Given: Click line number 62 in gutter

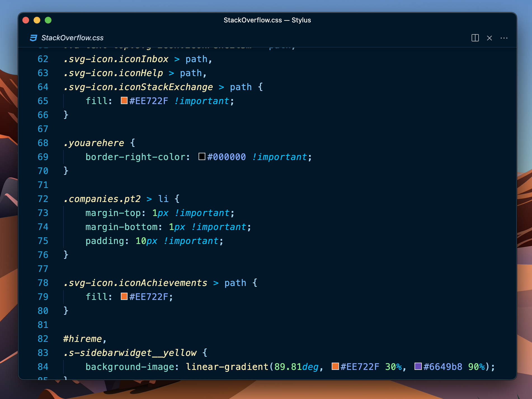Looking at the screenshot, I should (43, 59).
